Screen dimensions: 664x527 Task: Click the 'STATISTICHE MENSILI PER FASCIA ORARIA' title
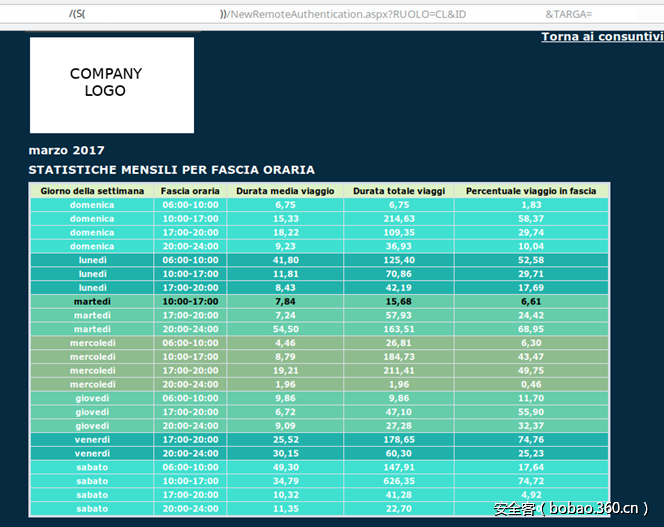[171, 170]
